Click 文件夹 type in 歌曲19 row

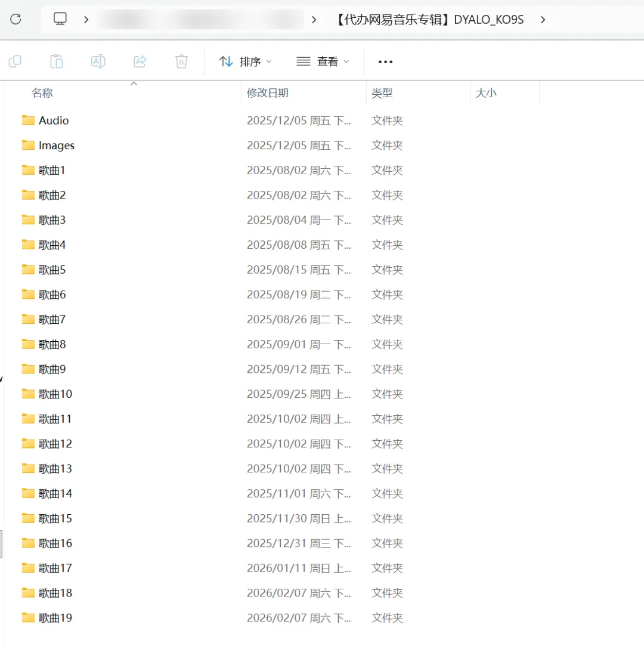(x=387, y=617)
